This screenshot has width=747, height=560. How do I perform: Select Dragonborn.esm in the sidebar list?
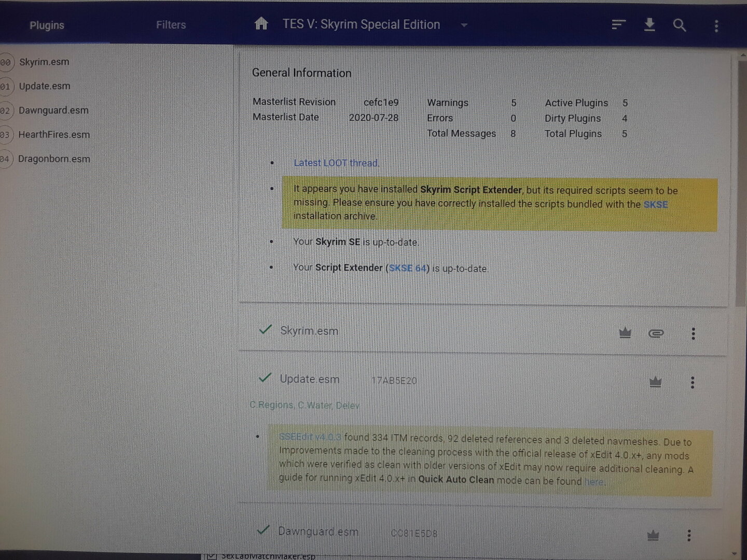click(x=54, y=159)
